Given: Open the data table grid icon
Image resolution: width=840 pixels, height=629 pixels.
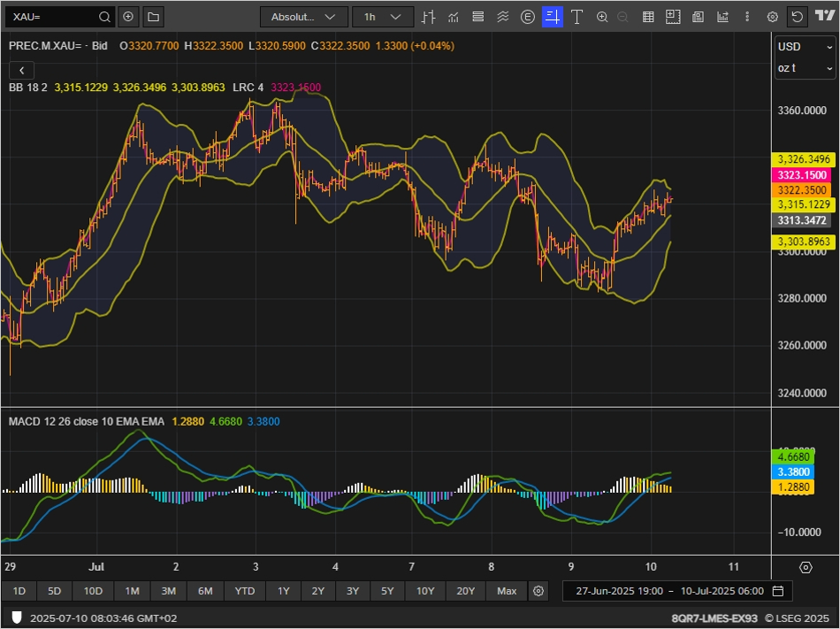Looking at the screenshot, I should point(648,17).
